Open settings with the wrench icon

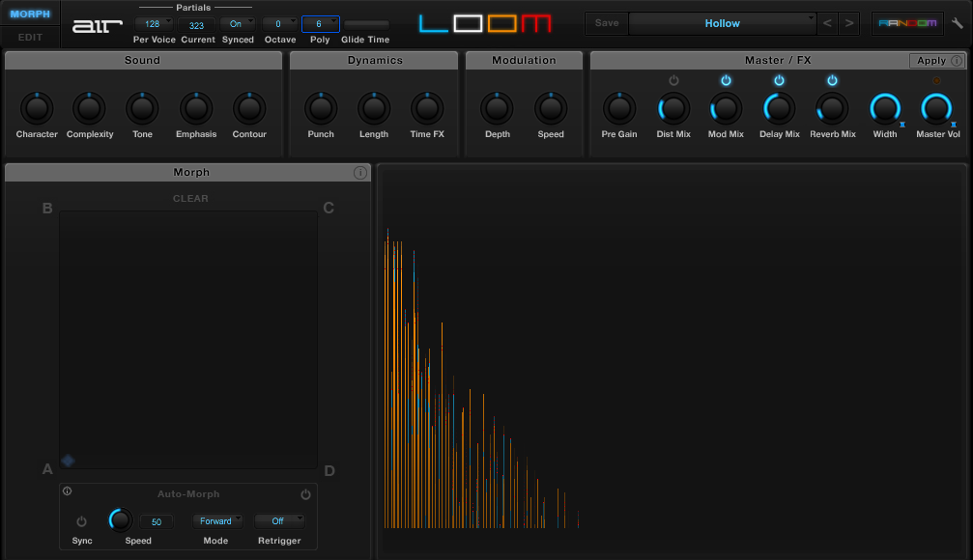coord(958,23)
